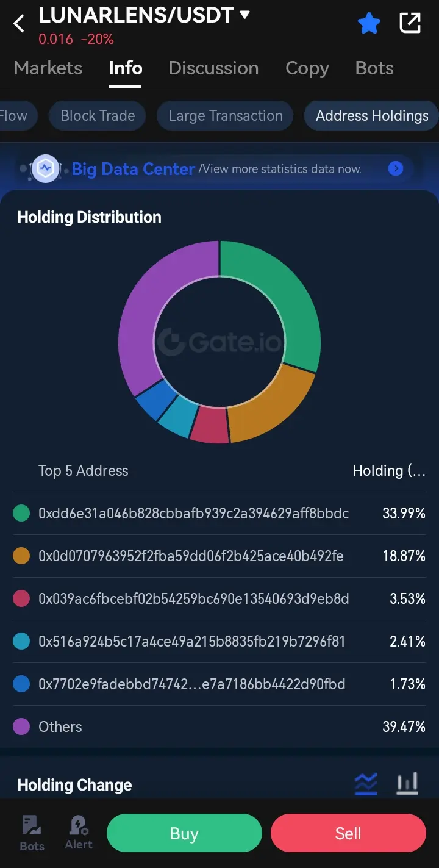Screen dimensions: 439x868
Task: Switch Holding Change to line chart view
Action: 366,783
